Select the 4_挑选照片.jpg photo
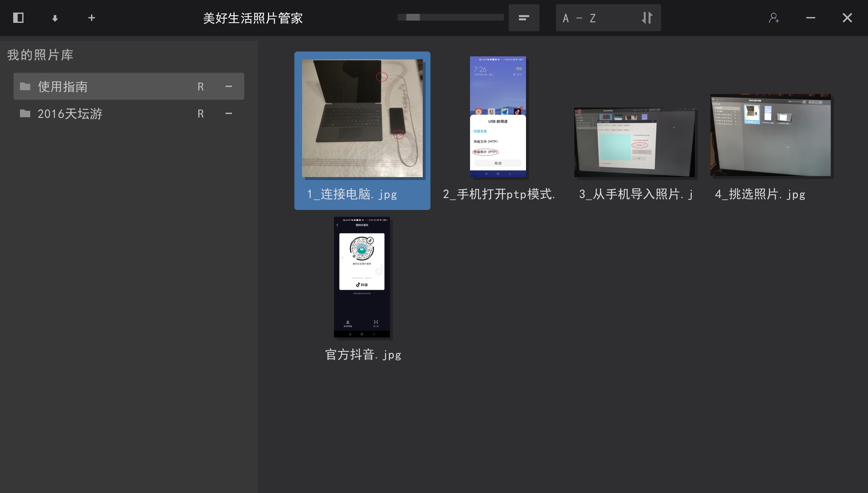The height and width of the screenshot is (493, 868). tap(771, 136)
